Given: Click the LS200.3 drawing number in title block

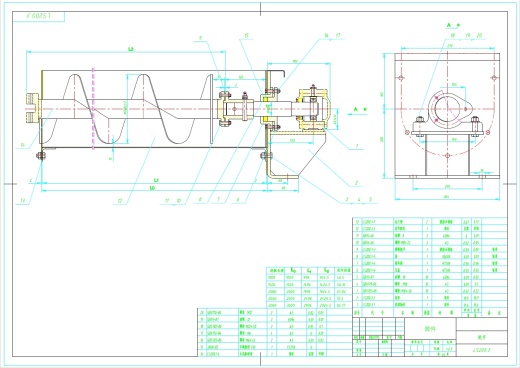Looking at the screenshot, I should pos(481,350).
